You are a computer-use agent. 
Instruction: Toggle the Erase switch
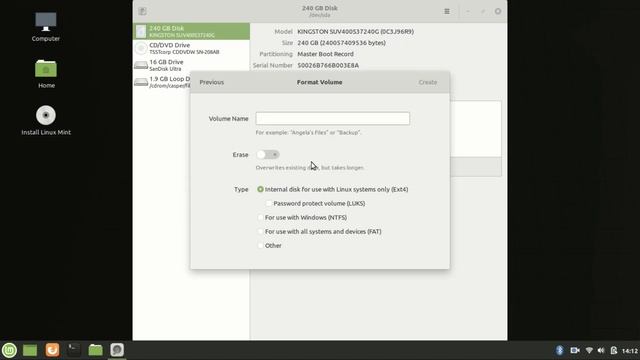[x=268, y=154]
